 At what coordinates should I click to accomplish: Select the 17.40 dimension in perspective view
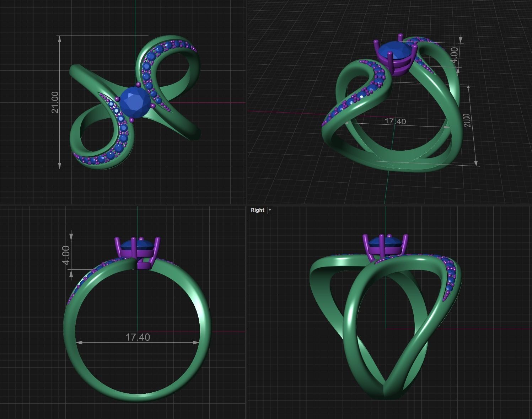[395, 121]
